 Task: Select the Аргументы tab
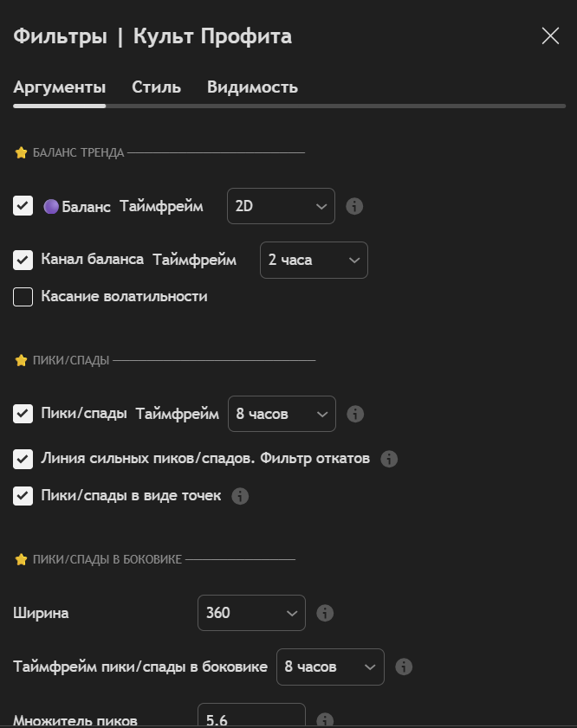(60, 87)
